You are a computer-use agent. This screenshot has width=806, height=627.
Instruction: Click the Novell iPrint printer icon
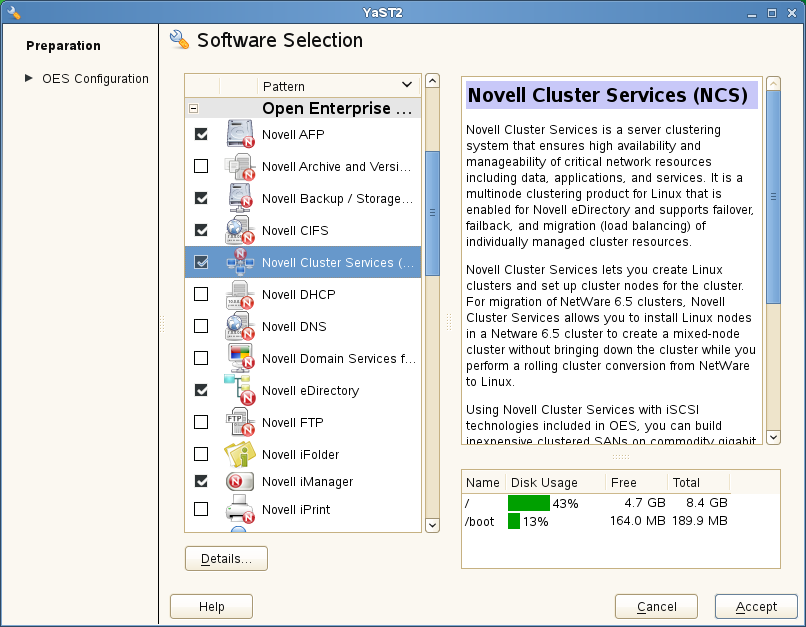pos(240,509)
